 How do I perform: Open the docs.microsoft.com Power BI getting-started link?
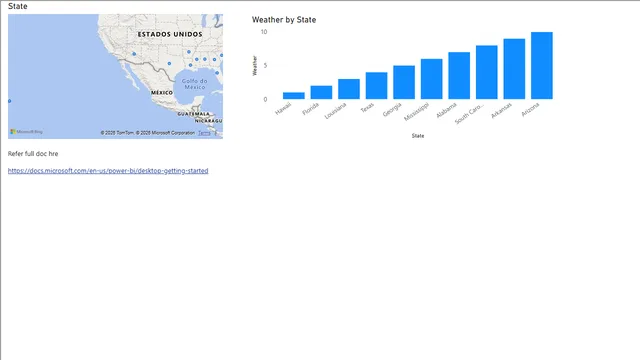pyautogui.click(x=108, y=171)
